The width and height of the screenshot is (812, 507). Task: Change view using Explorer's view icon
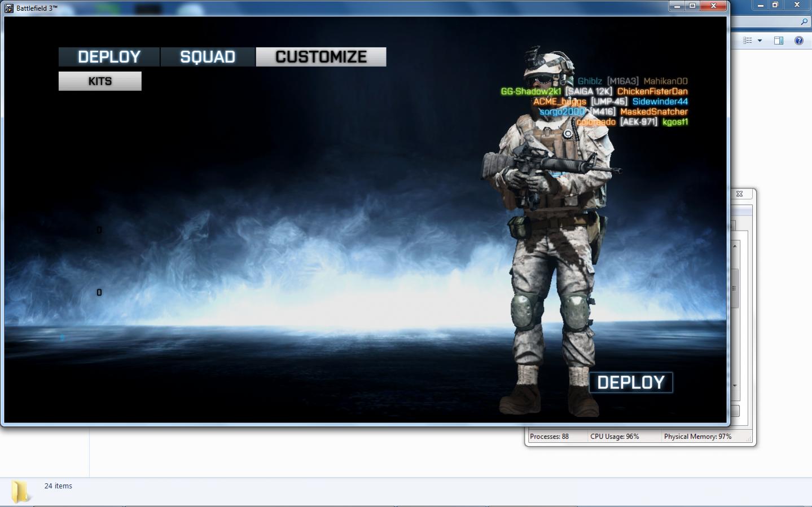(748, 41)
